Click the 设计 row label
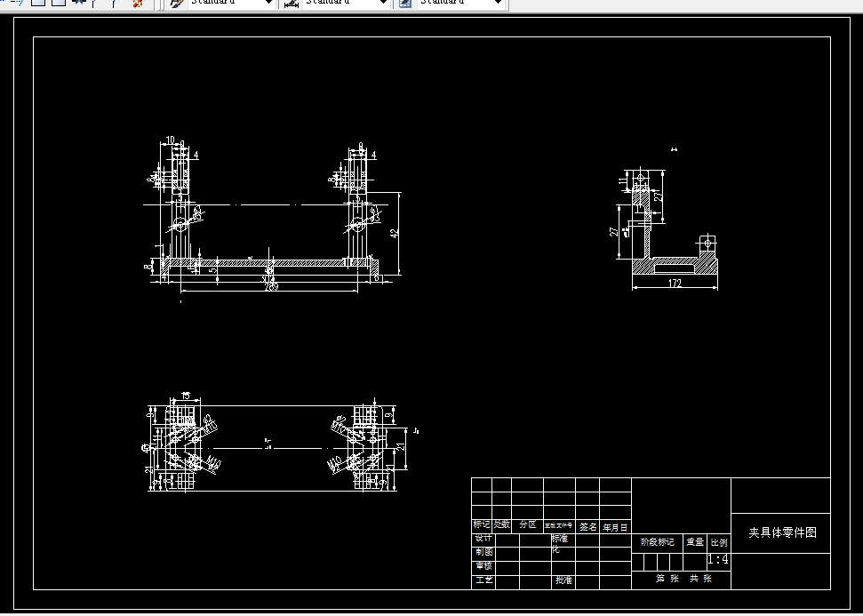Image resolution: width=863 pixels, height=616 pixels. pos(483,538)
